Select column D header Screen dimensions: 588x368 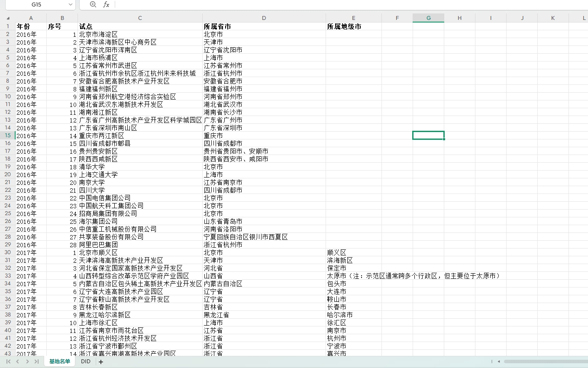tap(264, 18)
